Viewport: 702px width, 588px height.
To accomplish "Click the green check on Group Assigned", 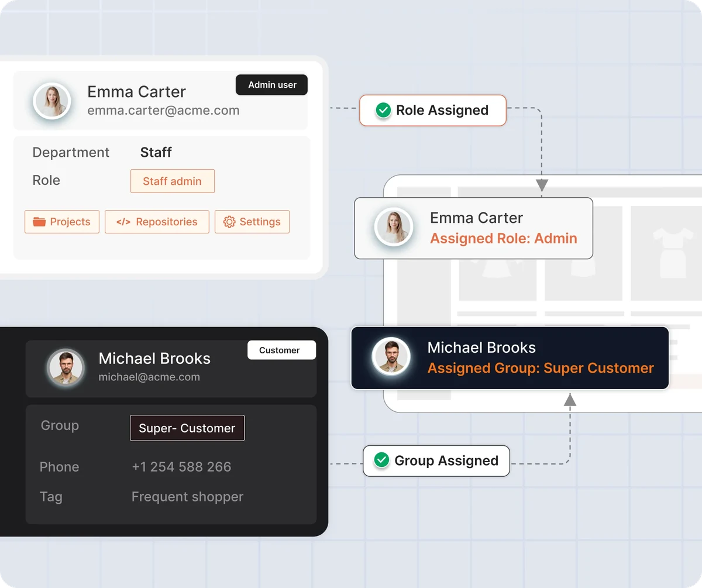I will (x=381, y=460).
